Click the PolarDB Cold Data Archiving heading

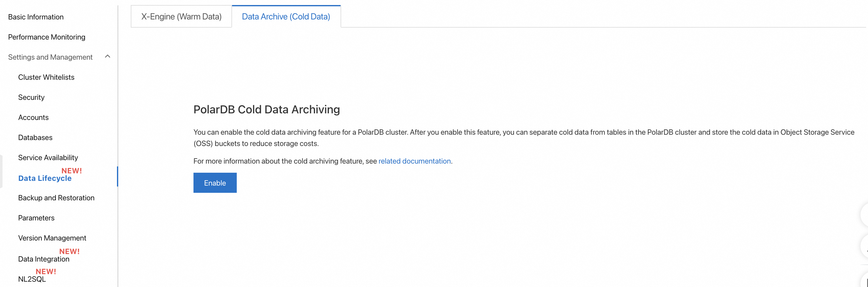click(267, 109)
